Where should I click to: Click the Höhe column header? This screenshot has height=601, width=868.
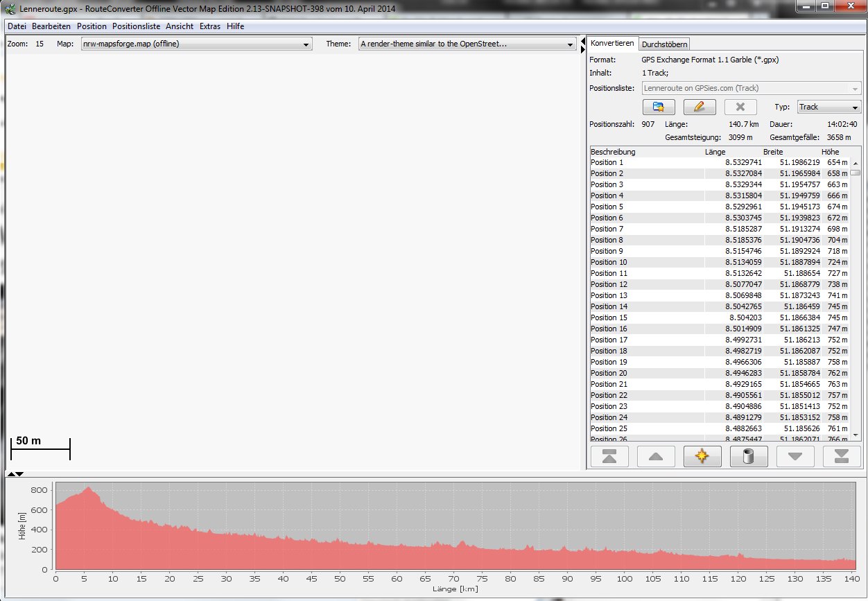click(830, 152)
